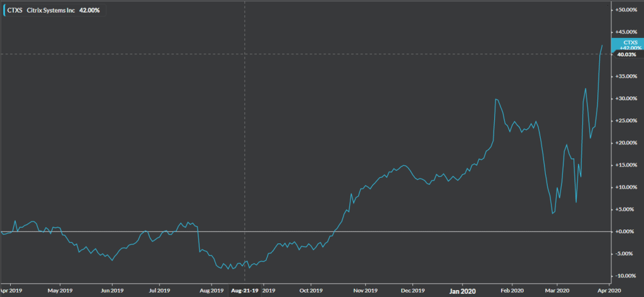
Task: Click the 40.03% crosshair value label
Action: pos(626,54)
